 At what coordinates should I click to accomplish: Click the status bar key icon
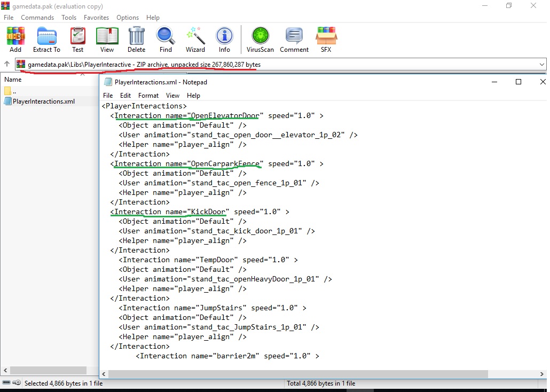click(17, 382)
